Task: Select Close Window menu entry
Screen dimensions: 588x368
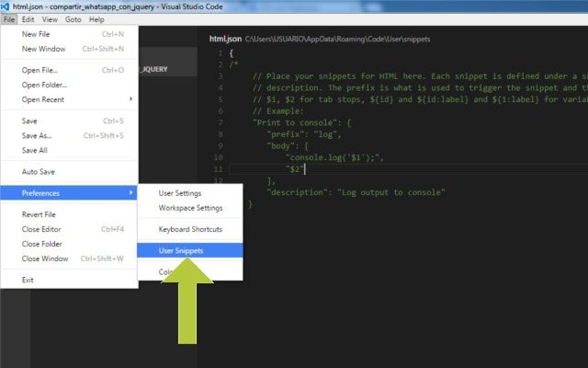Action: (70, 259)
